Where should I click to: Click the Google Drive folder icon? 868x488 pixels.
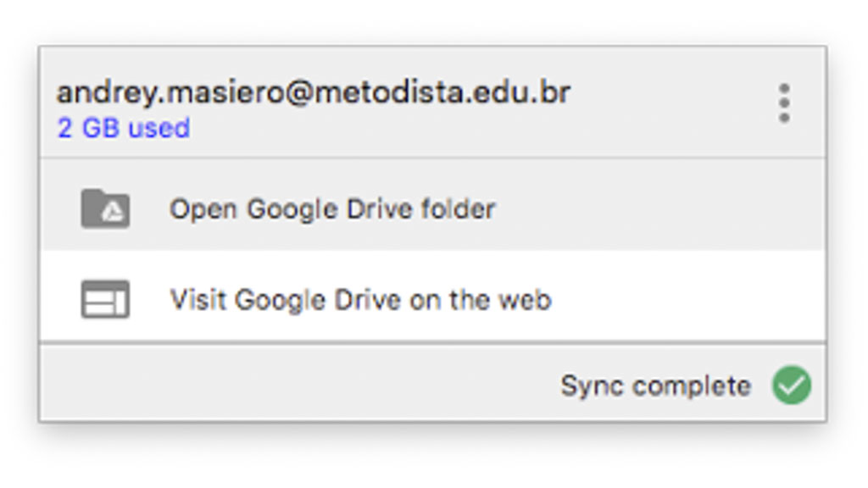[x=105, y=208]
